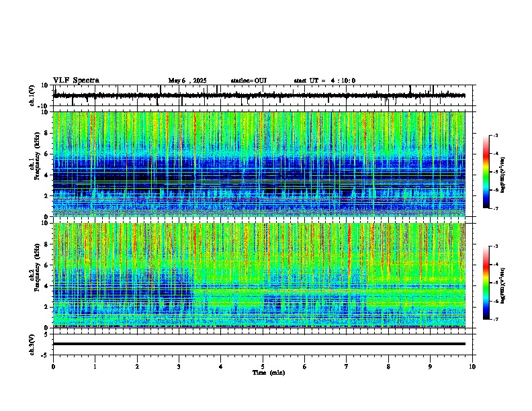
Task: Click the time axis tick label "3"
Action: (179, 367)
